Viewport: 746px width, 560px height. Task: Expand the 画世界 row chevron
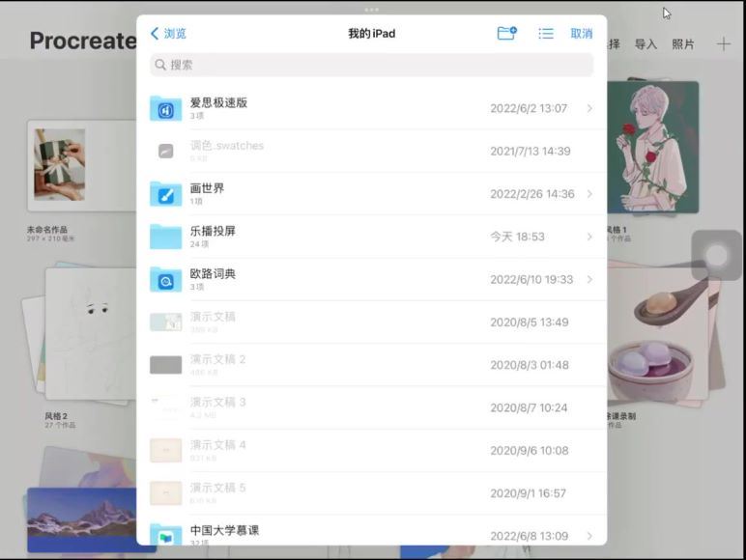tap(589, 194)
